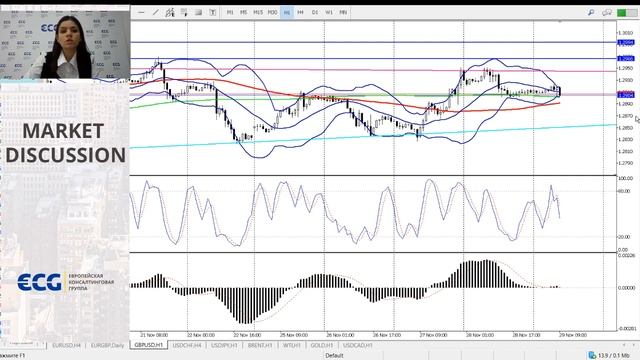Click the 22 Nov 16:00 time label
640x360 pixels.
coord(247,335)
